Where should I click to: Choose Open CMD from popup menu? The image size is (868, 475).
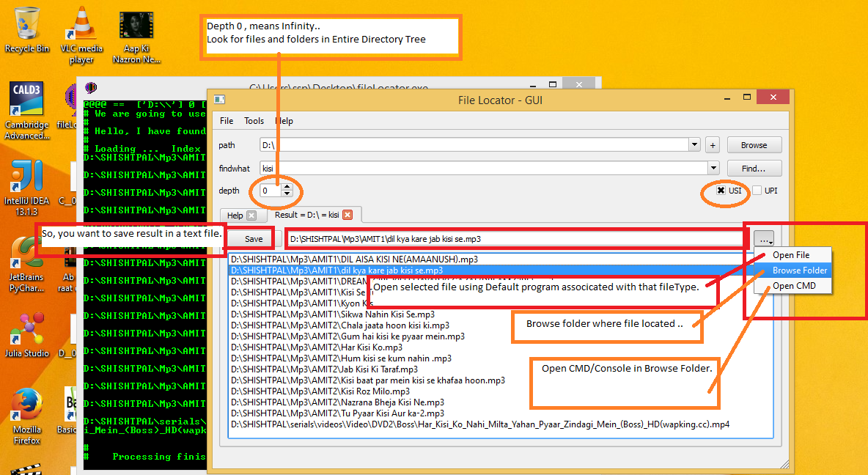tap(792, 286)
